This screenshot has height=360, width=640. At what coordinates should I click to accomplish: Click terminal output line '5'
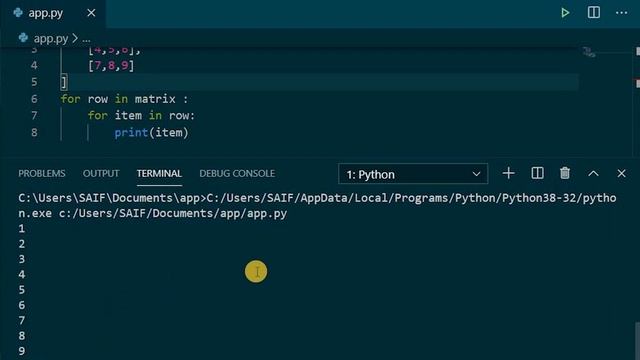click(22, 290)
